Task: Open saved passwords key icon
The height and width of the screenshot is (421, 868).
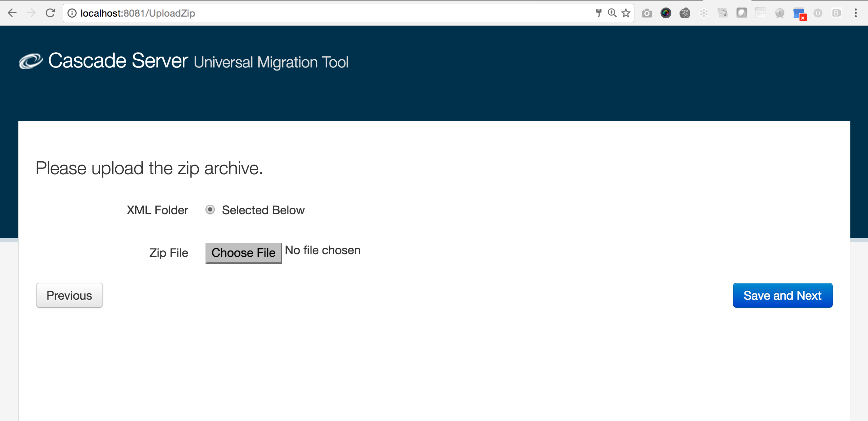Action: click(x=598, y=13)
